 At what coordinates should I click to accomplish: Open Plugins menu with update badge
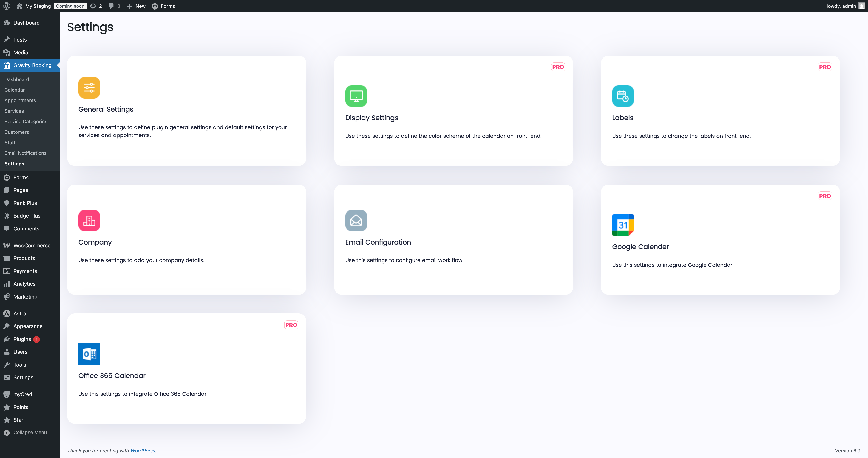tap(22, 339)
